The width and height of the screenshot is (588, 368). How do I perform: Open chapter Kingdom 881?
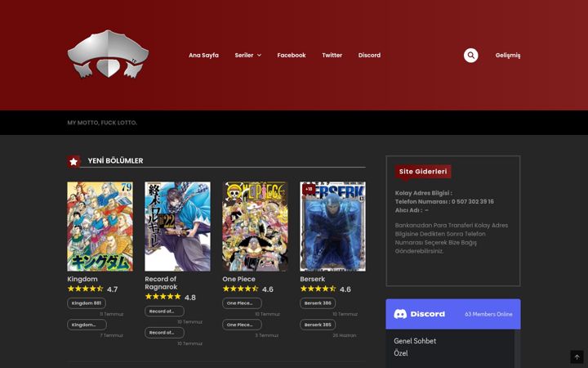tap(87, 303)
